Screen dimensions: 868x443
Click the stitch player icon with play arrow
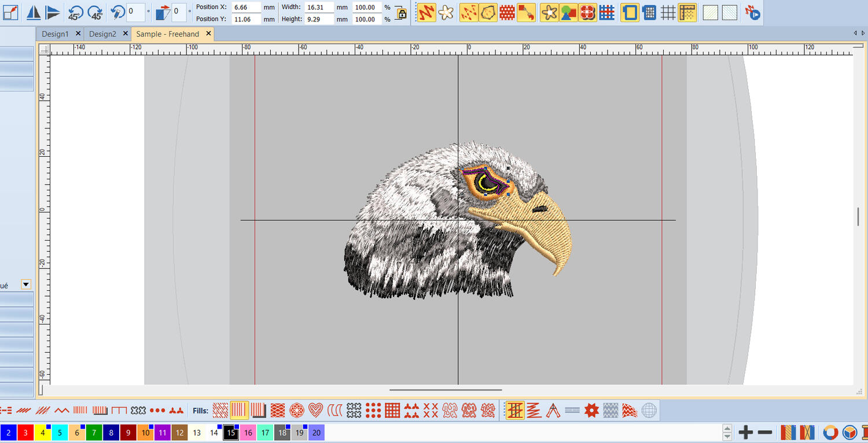tap(752, 12)
